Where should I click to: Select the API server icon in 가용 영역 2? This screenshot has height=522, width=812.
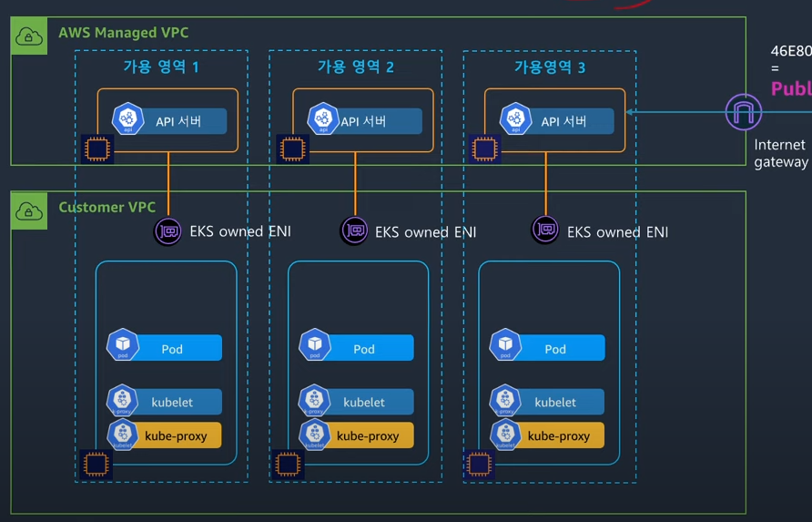click(x=321, y=119)
